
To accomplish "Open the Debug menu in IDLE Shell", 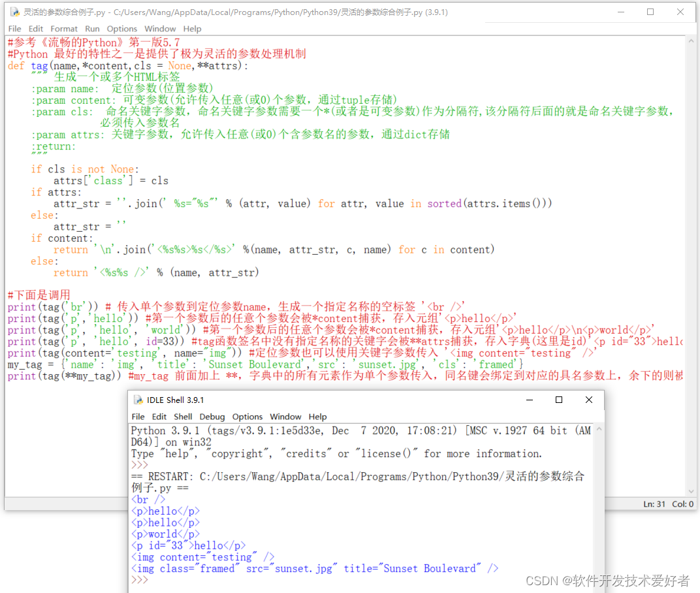I will 212,416.
